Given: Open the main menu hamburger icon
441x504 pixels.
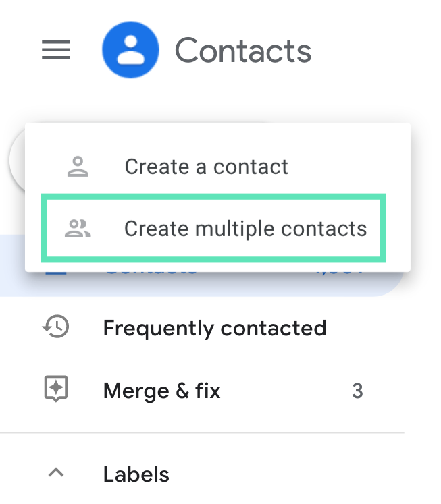Looking at the screenshot, I should pyautogui.click(x=56, y=51).
